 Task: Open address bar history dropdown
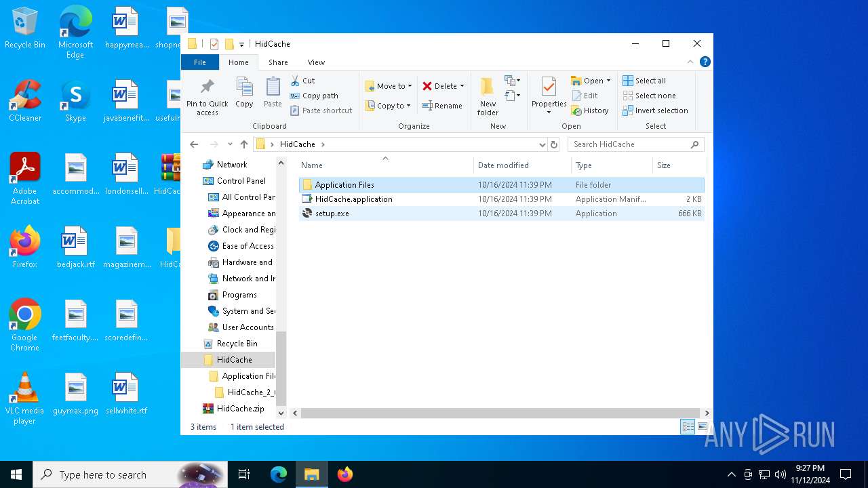tap(542, 144)
